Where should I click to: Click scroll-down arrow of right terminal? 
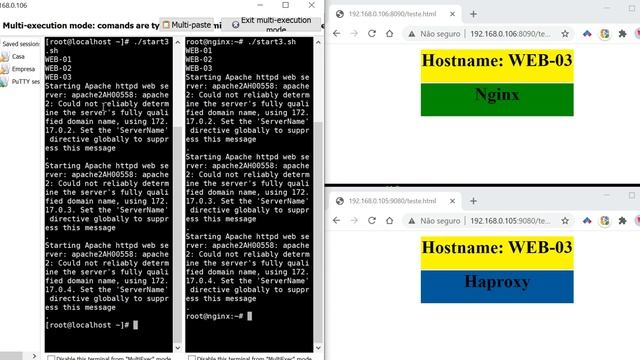point(318,348)
